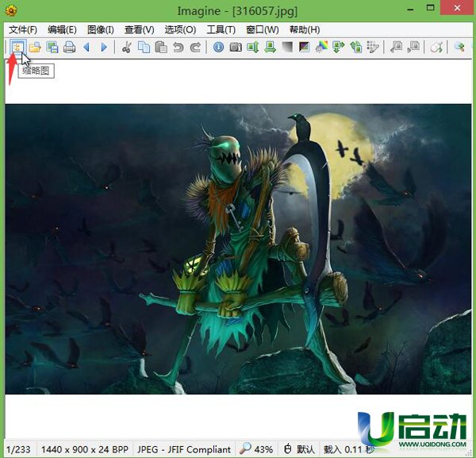Maximize the Imagine window

[430, 8]
